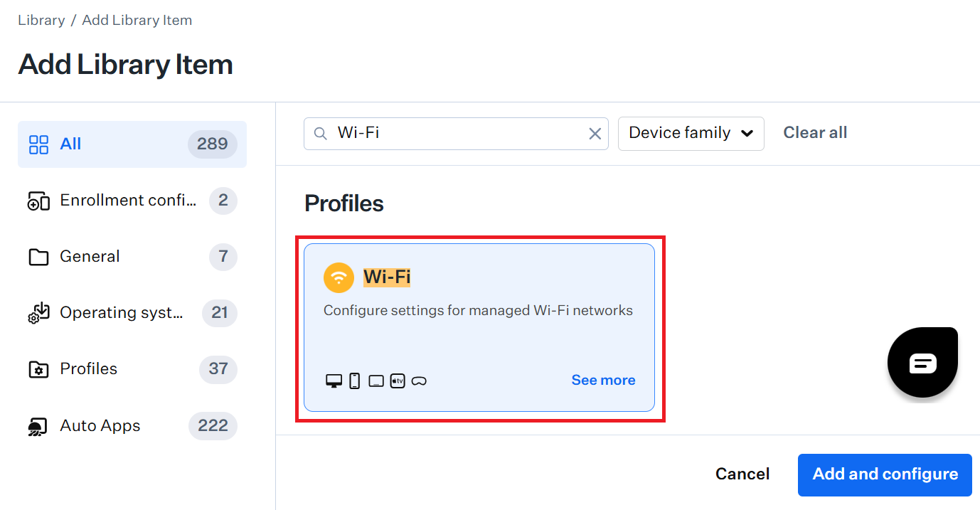
Task: Click the iPhone device icon
Action: (x=354, y=381)
